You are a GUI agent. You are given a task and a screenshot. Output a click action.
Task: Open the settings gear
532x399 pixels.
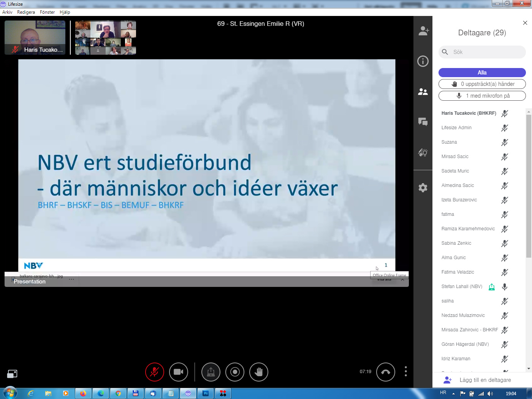423,188
